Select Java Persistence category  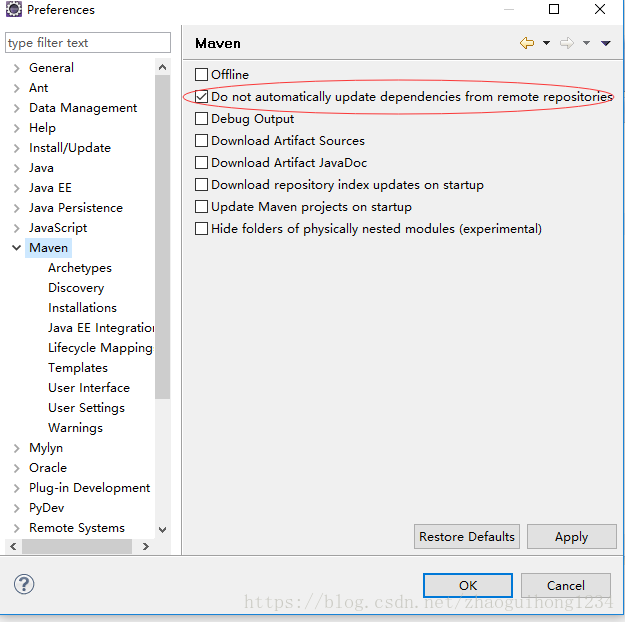tap(76, 208)
